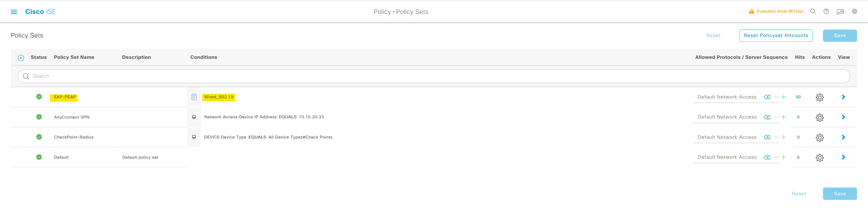The image size is (868, 208).
Task: Click the green status toggle for EAP-PEAP
Action: click(39, 97)
